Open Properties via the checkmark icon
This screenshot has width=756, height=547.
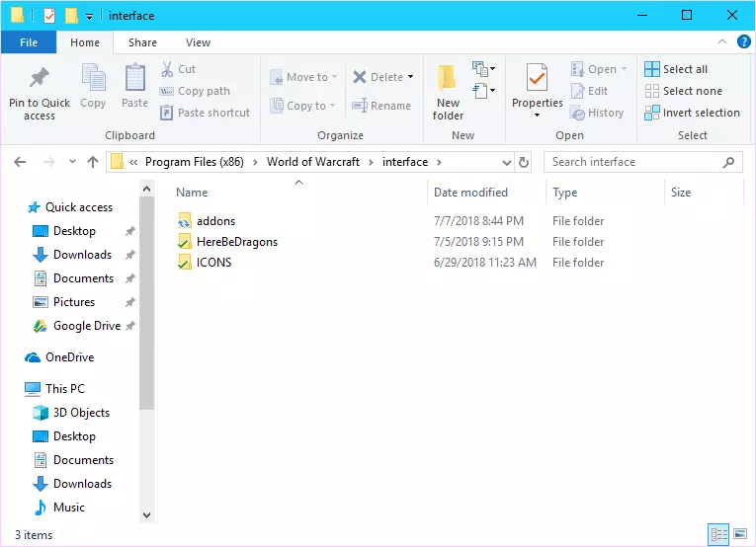(x=537, y=77)
